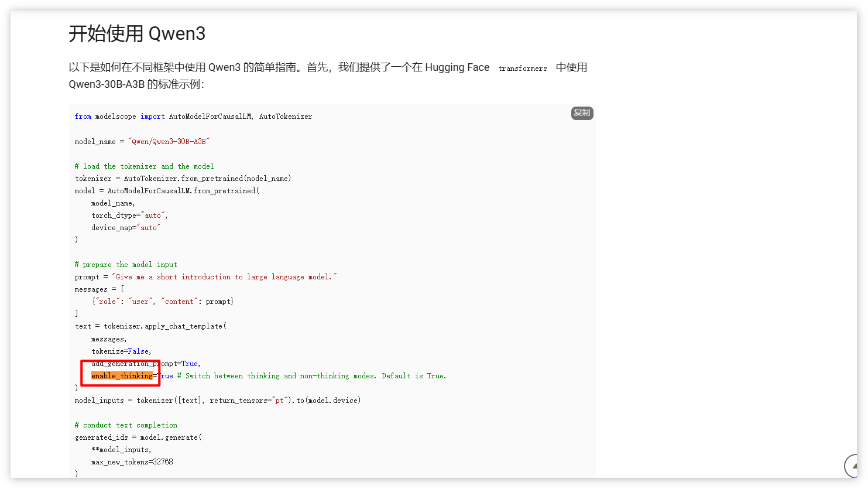
Task: Click the inline transformers code label
Action: pyautogui.click(x=522, y=69)
